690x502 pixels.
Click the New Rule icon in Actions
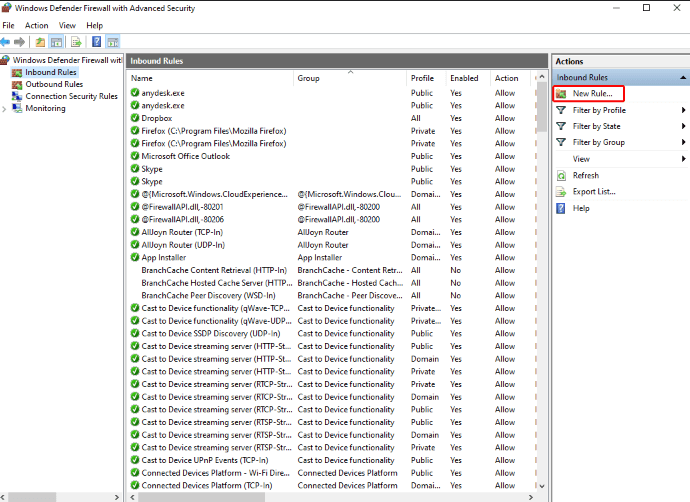click(561, 94)
